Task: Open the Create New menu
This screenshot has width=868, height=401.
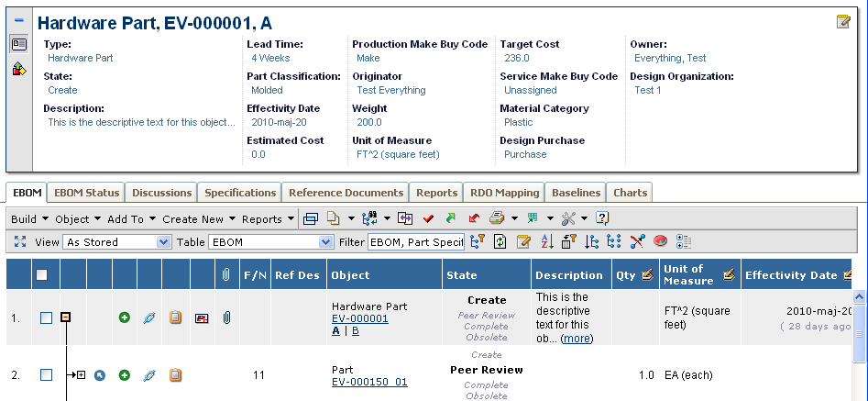Action: coord(199,218)
